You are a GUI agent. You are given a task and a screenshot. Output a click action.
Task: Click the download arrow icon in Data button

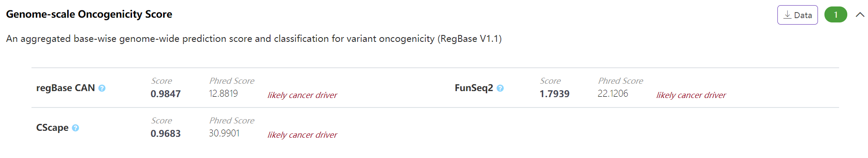787,15
